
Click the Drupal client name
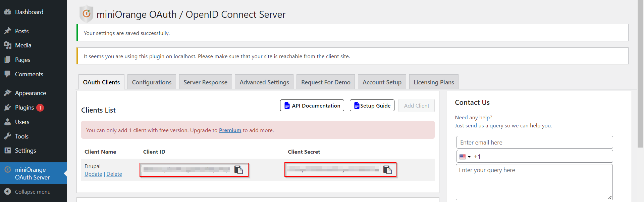click(93, 166)
